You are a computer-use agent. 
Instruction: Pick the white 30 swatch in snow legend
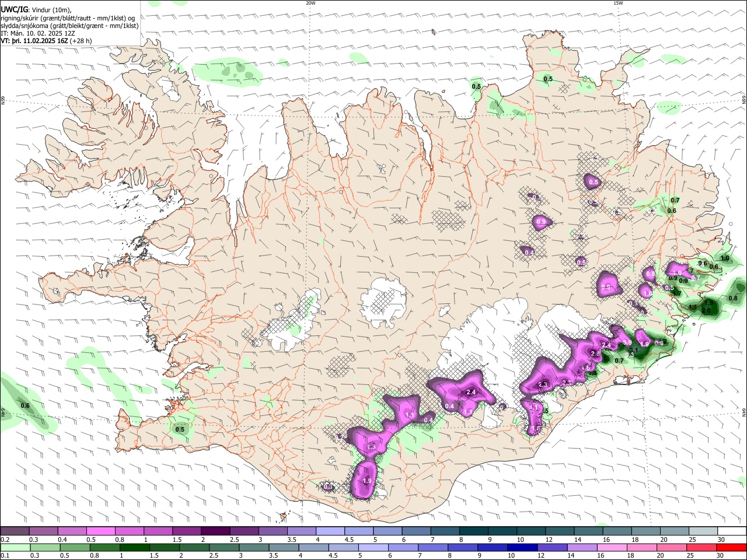point(731,531)
